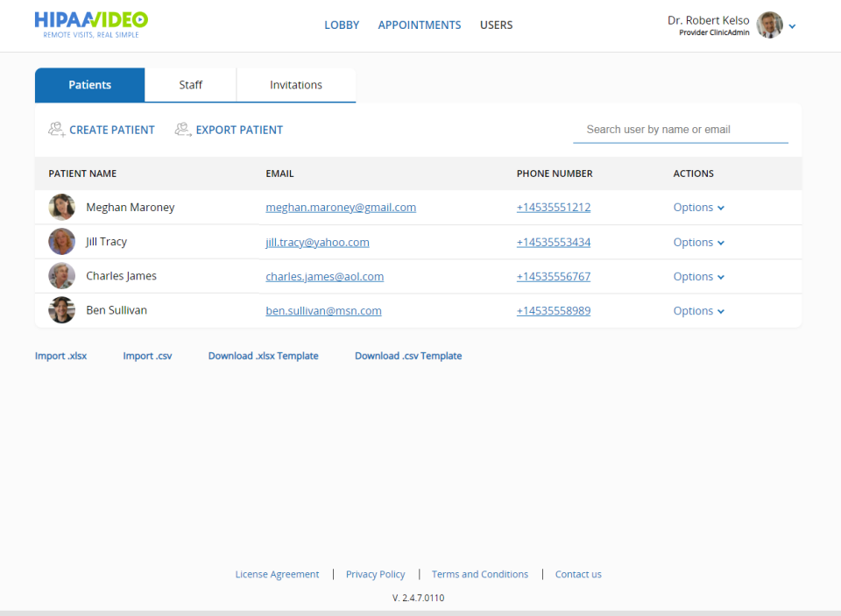Switch to the Patients tab
The image size is (841, 616).
[89, 85]
